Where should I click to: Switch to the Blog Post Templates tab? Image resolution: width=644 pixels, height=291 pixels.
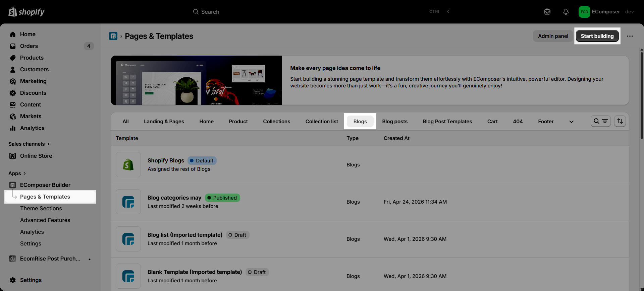click(447, 122)
